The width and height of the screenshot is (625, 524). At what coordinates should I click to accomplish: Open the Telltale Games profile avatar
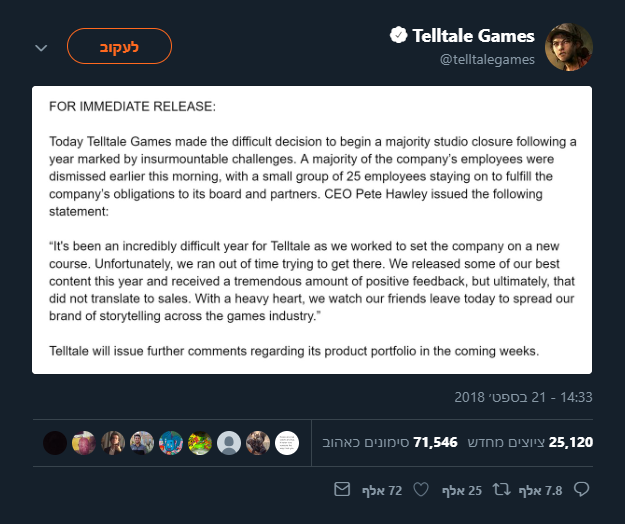click(x=569, y=47)
